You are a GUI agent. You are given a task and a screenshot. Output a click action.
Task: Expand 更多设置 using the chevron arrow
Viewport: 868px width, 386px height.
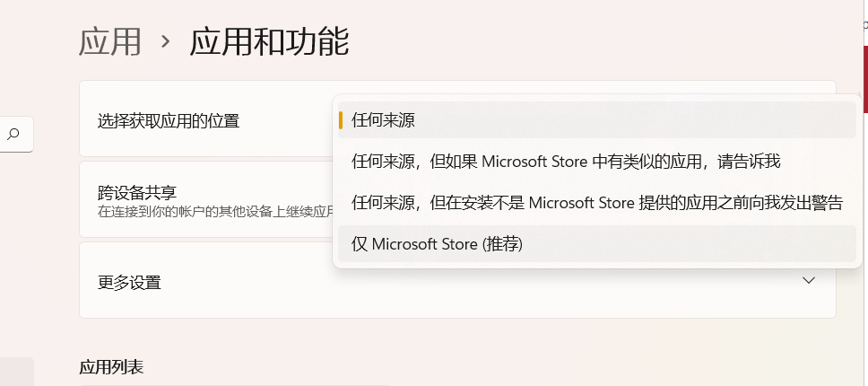point(808,281)
